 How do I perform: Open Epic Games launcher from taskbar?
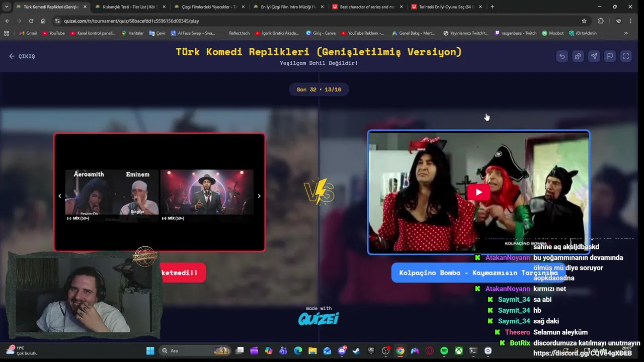[x=371, y=351]
